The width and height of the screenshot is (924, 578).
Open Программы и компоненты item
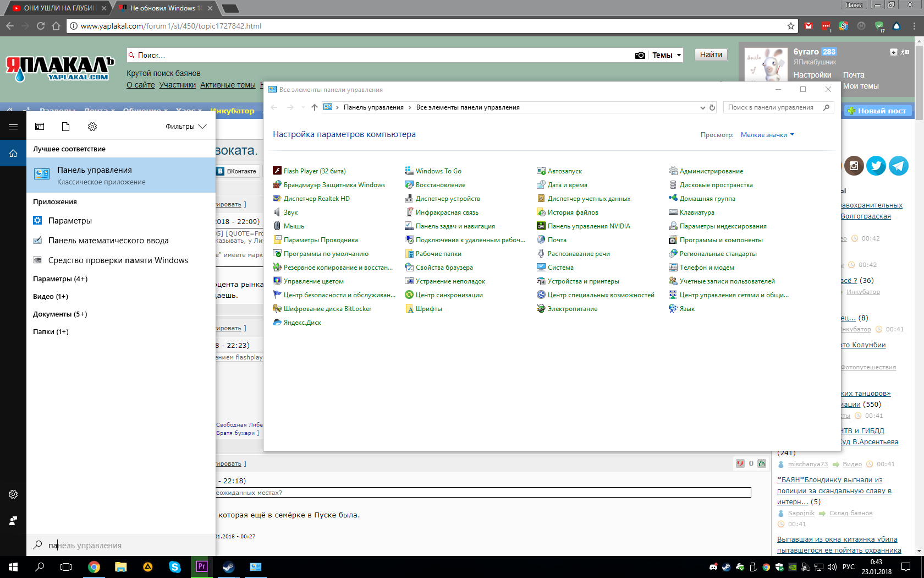(716, 240)
